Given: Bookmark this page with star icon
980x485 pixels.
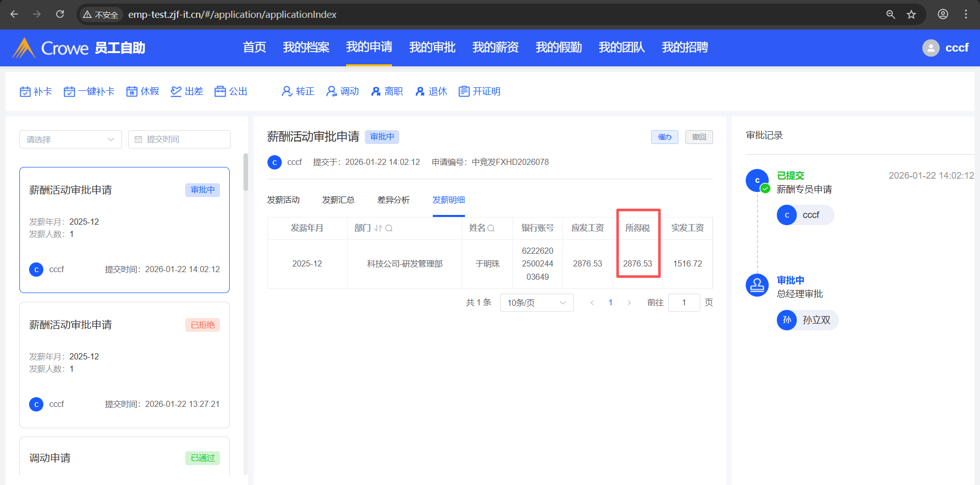Looking at the screenshot, I should [x=911, y=14].
